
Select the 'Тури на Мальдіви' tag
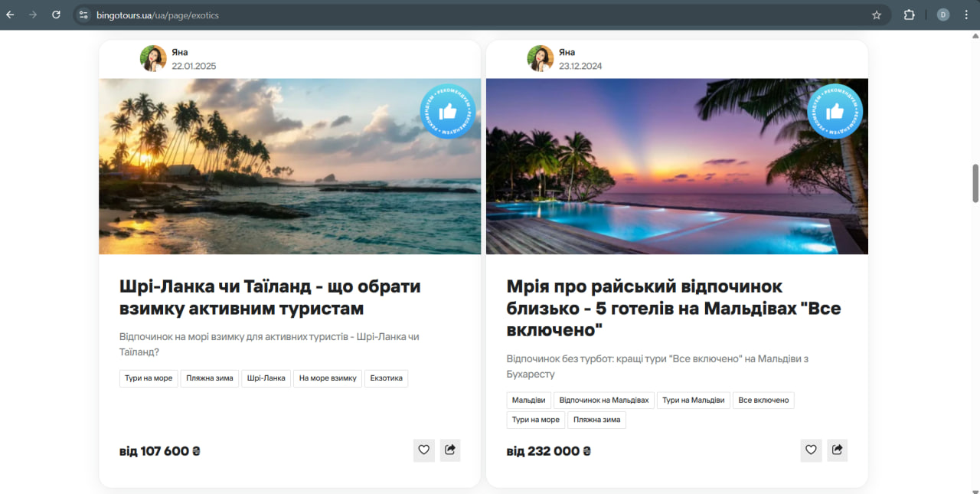(x=694, y=400)
